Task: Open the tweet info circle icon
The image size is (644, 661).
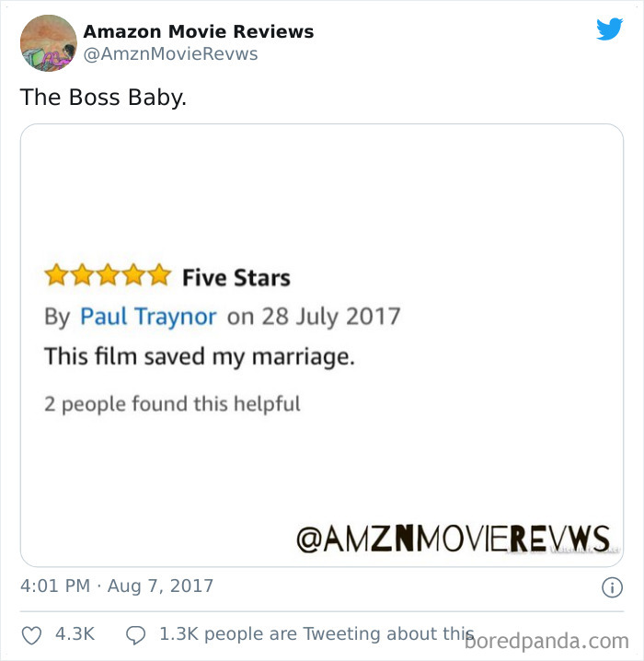Action: [x=612, y=587]
